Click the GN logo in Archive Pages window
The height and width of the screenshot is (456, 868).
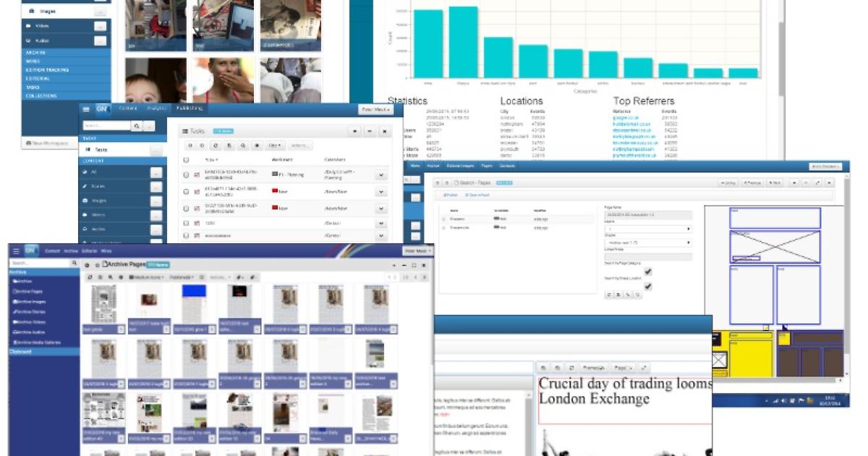[30, 250]
